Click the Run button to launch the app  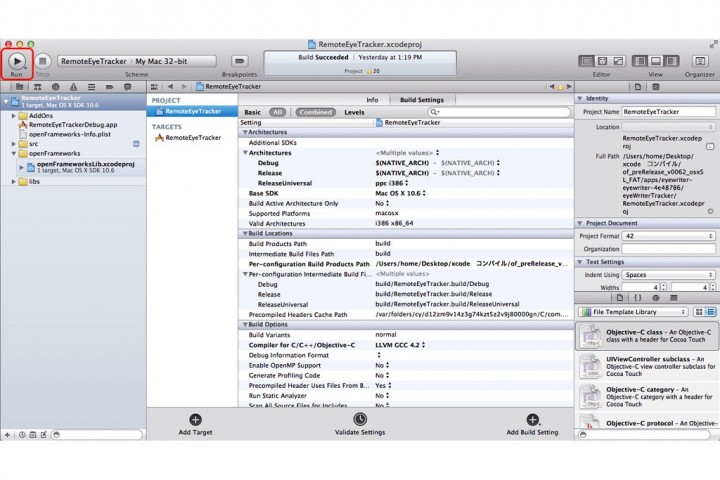pos(17,60)
